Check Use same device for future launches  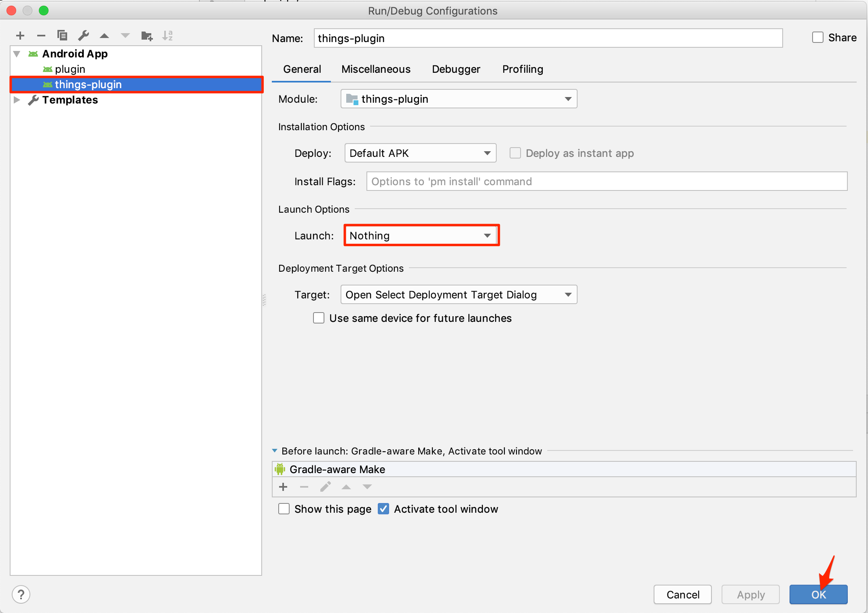pos(319,318)
